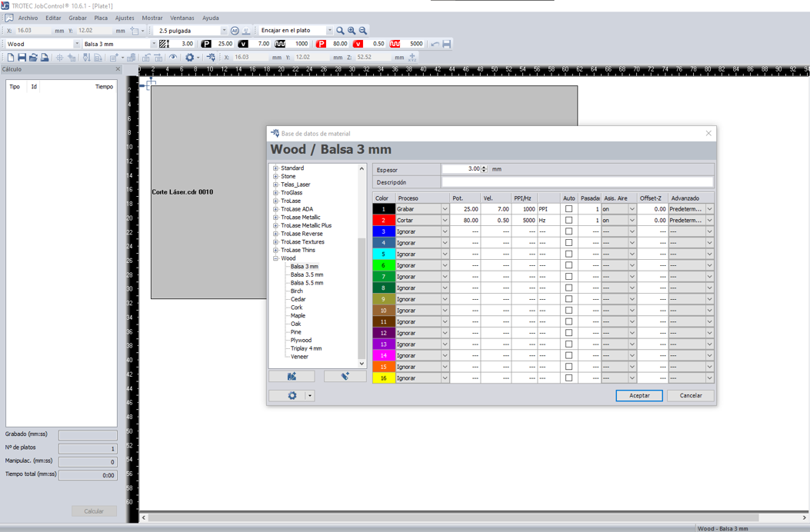Check the Auto checkbox in color 10 row

[x=568, y=311]
